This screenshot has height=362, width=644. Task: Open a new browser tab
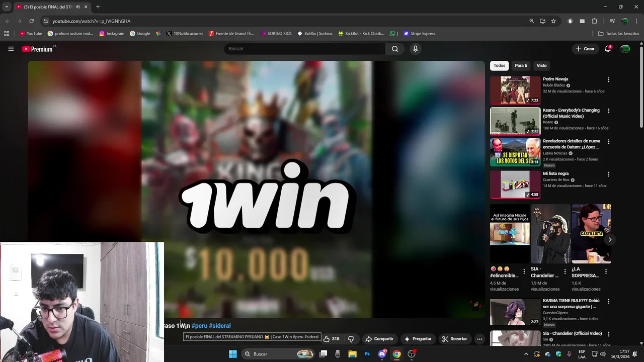(x=98, y=7)
